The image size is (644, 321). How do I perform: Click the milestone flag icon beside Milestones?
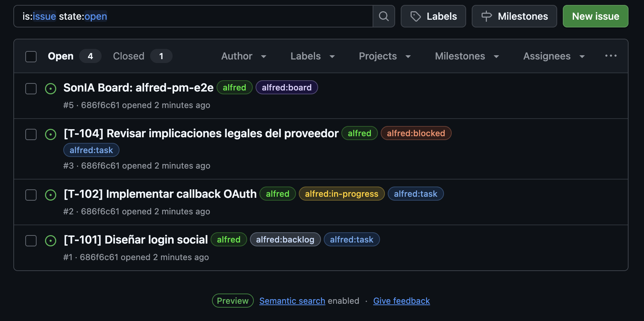487,16
